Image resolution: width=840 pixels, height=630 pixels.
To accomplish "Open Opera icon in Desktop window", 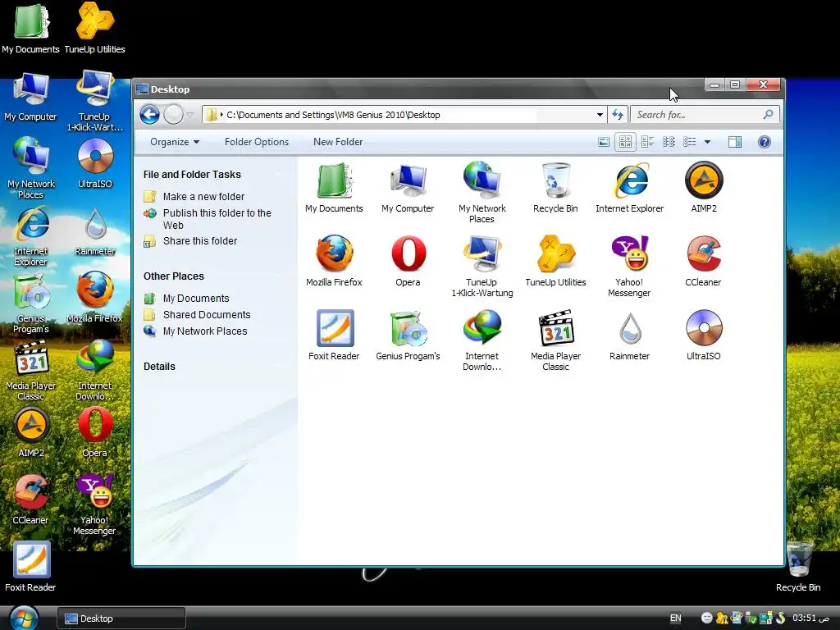I will click(x=408, y=261).
